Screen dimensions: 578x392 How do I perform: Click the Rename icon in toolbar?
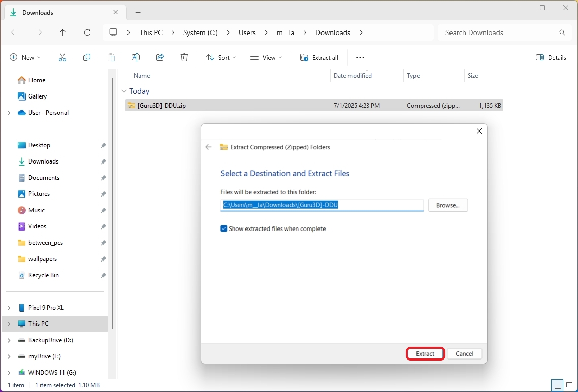click(x=135, y=57)
